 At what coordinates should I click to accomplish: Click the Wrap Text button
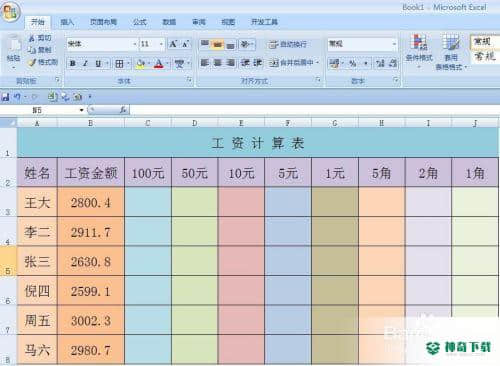point(288,44)
